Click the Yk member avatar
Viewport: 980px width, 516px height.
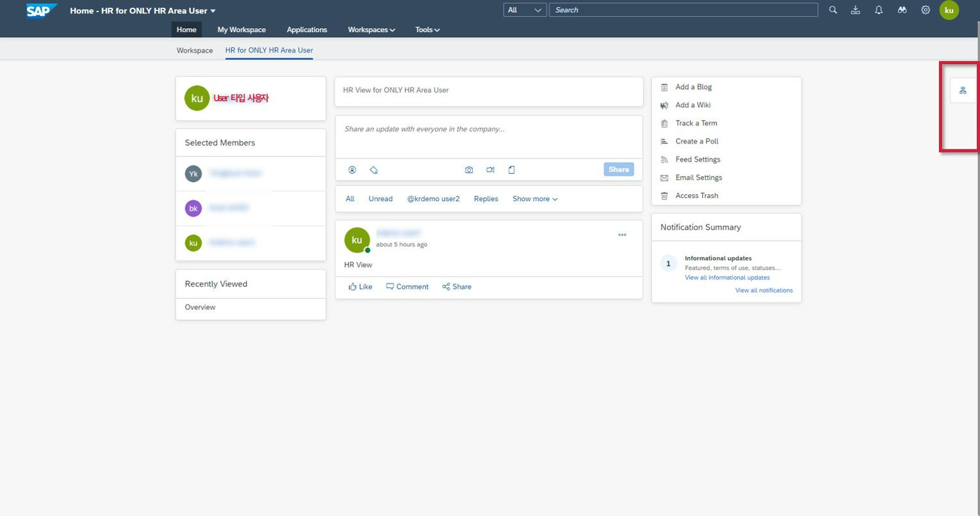point(193,174)
